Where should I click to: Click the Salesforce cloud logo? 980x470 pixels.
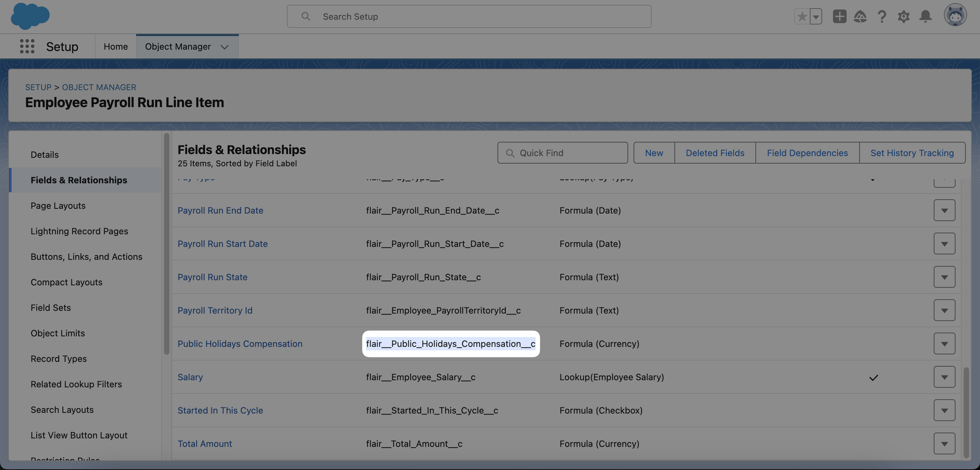click(x=30, y=16)
